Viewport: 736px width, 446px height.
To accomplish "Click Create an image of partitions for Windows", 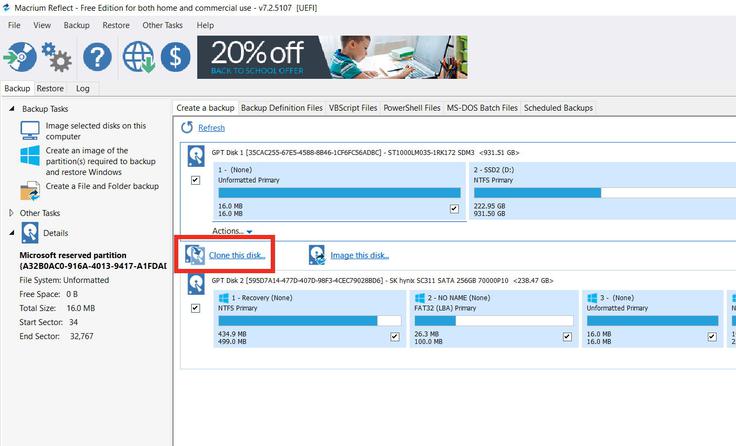I will pos(100,161).
